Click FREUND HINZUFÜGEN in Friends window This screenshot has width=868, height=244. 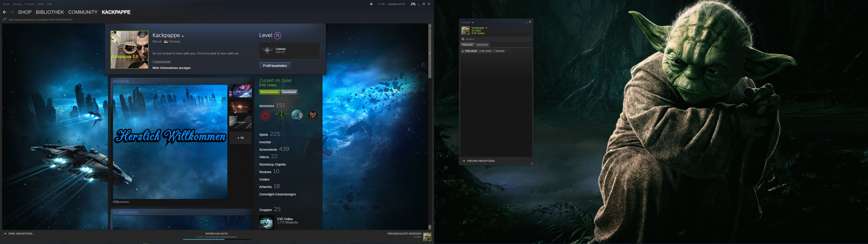point(482,161)
